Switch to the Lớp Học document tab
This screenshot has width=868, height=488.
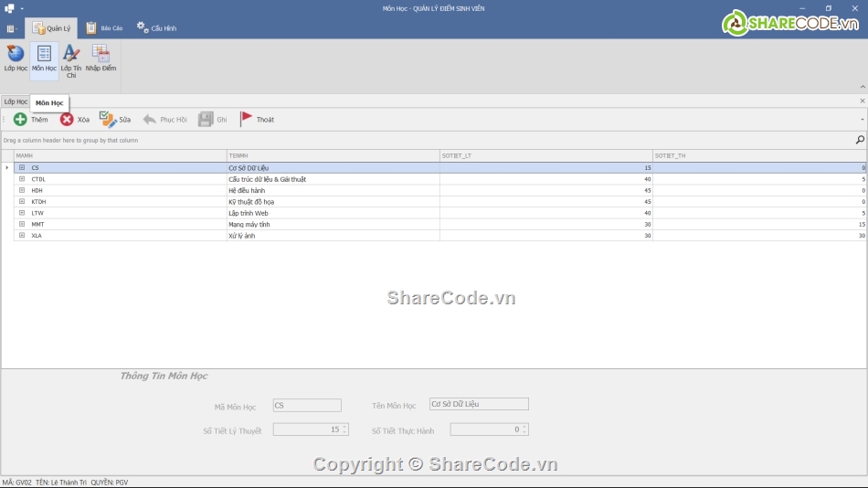pyautogui.click(x=16, y=101)
